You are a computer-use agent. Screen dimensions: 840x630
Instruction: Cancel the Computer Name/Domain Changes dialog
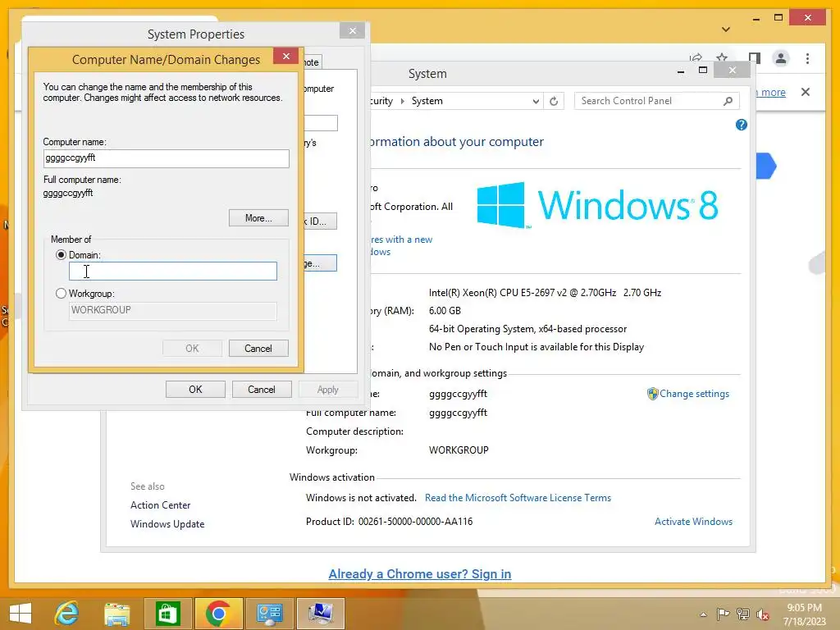click(258, 348)
